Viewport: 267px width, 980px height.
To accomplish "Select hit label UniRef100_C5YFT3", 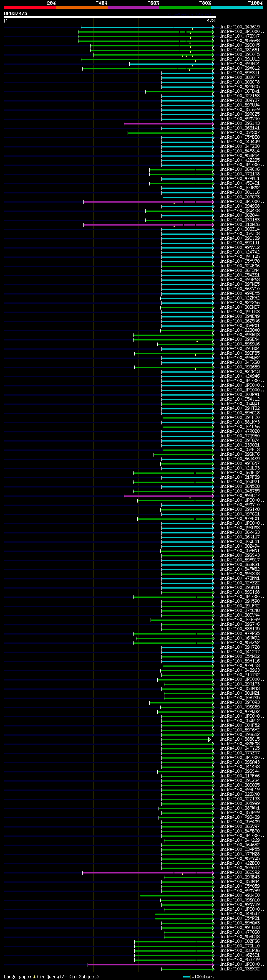I will point(239,449).
